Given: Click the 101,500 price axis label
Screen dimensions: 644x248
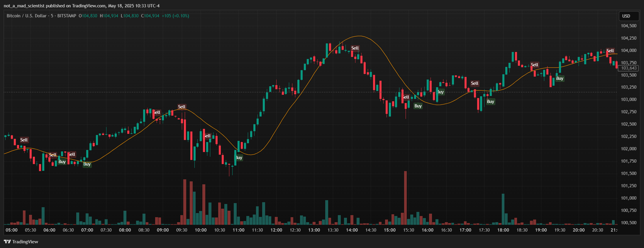Looking at the screenshot, I should click(629, 173).
